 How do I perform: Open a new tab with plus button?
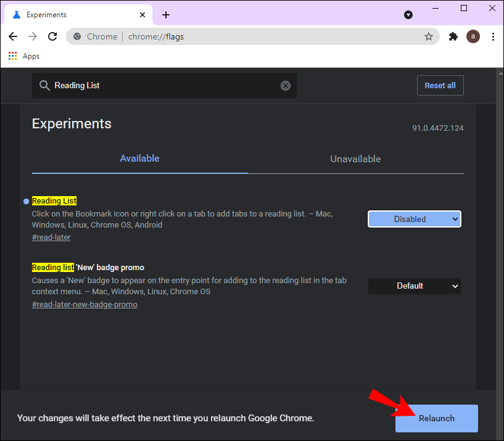[x=165, y=15]
